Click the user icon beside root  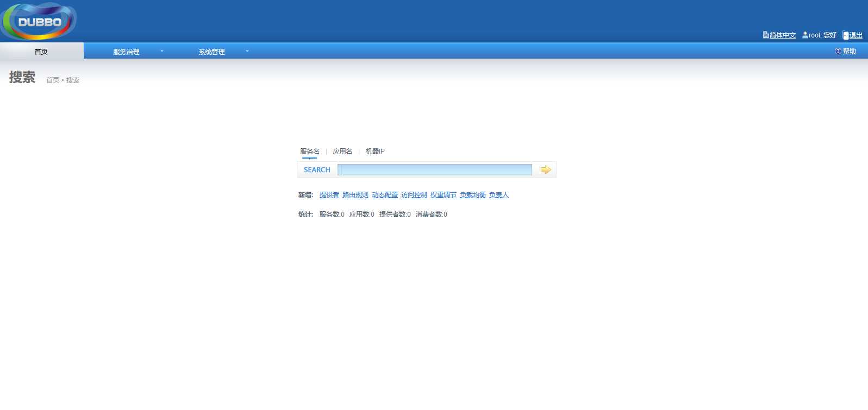805,35
